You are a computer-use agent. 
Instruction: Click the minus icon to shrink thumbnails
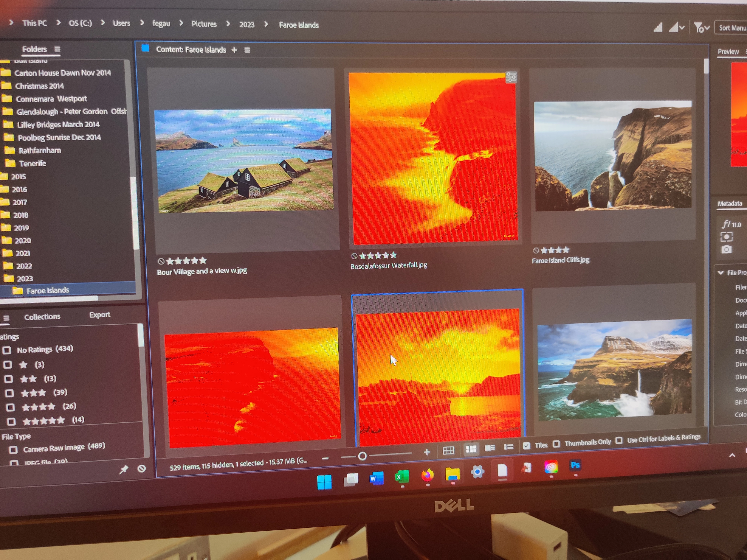(325, 458)
